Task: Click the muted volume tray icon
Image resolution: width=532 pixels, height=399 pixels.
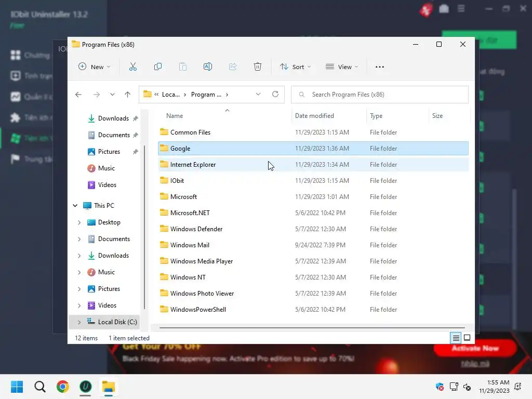Action: [467, 387]
